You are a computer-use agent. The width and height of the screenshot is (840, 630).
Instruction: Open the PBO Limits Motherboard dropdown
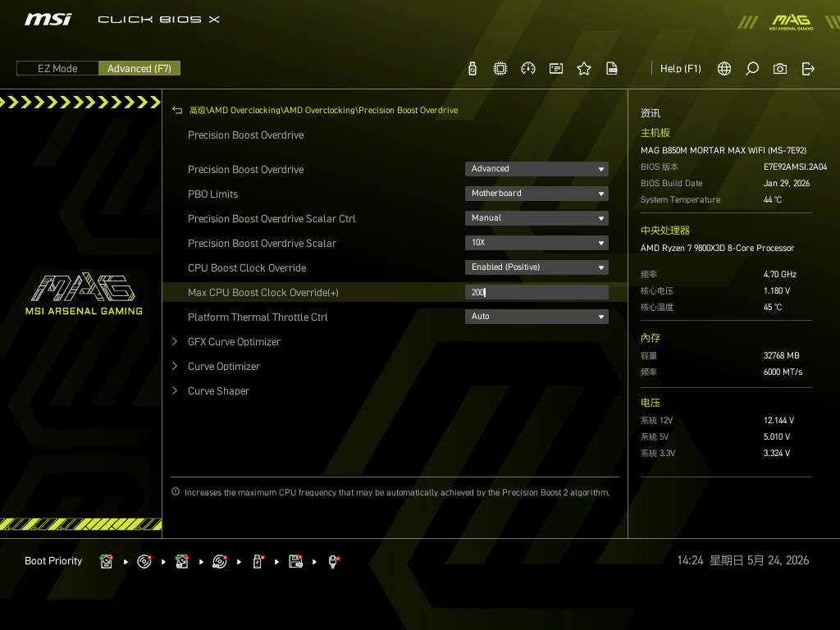point(536,194)
